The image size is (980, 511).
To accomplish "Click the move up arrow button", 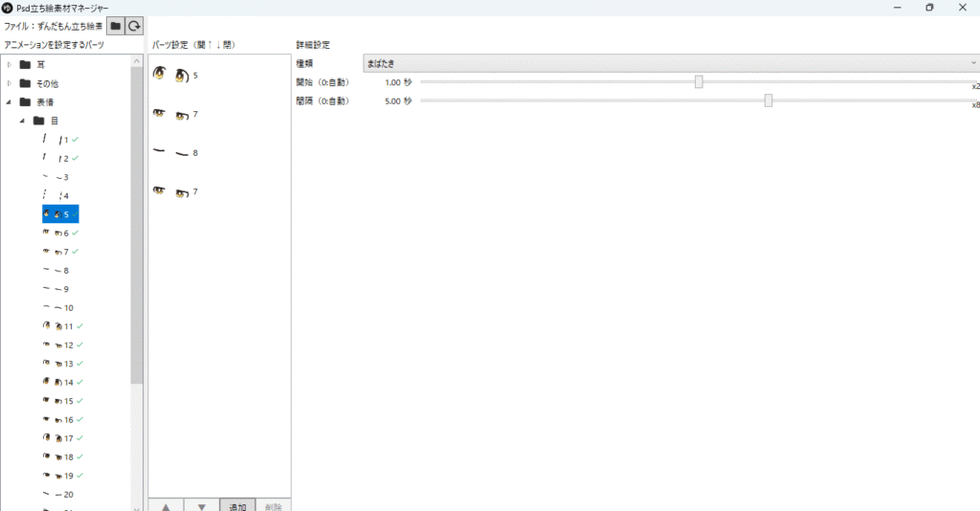I will point(166,505).
